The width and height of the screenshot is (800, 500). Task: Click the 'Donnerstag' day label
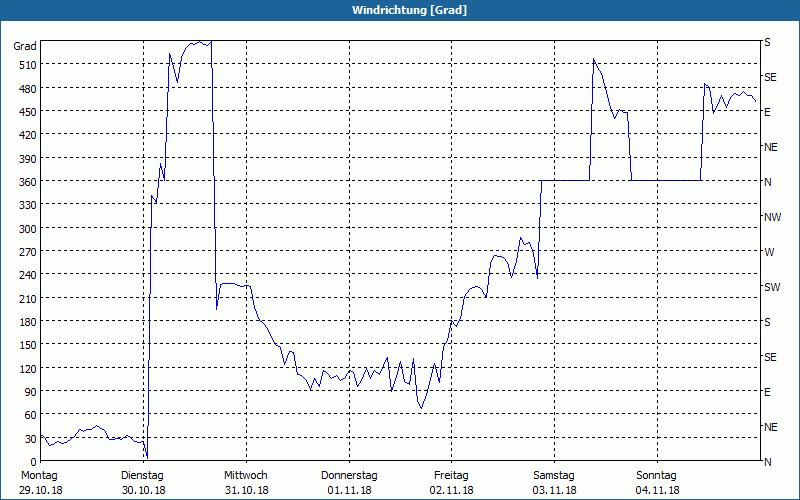349,476
